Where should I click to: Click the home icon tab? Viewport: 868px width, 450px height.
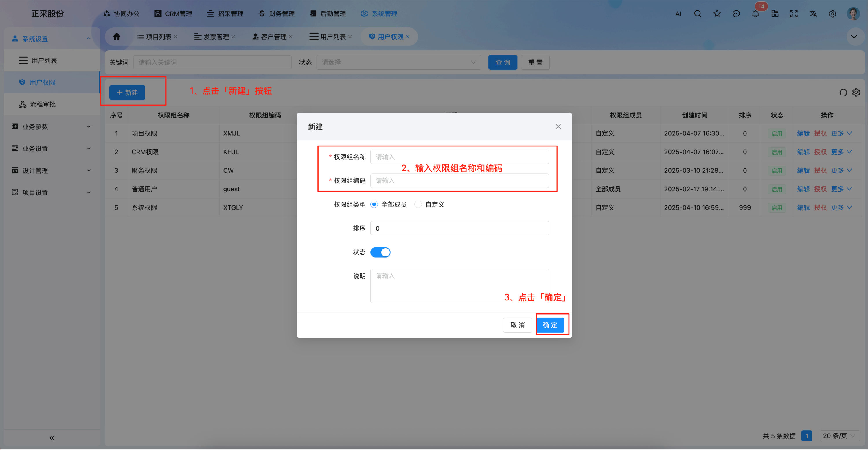(117, 36)
